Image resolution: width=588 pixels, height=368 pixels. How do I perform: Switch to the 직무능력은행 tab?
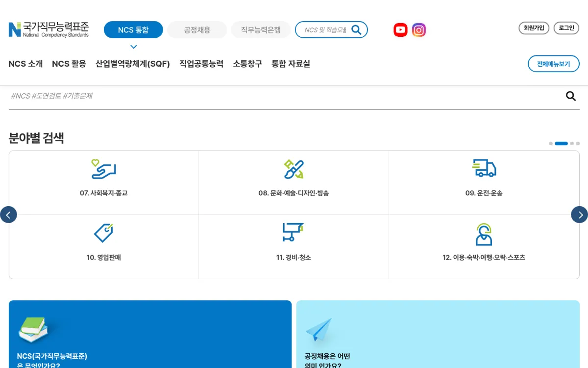[x=261, y=30]
